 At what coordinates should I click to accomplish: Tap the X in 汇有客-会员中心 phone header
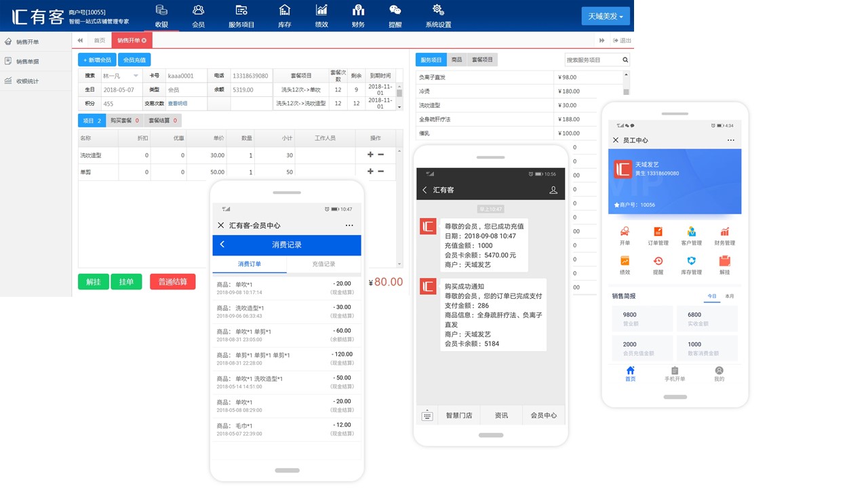220,225
